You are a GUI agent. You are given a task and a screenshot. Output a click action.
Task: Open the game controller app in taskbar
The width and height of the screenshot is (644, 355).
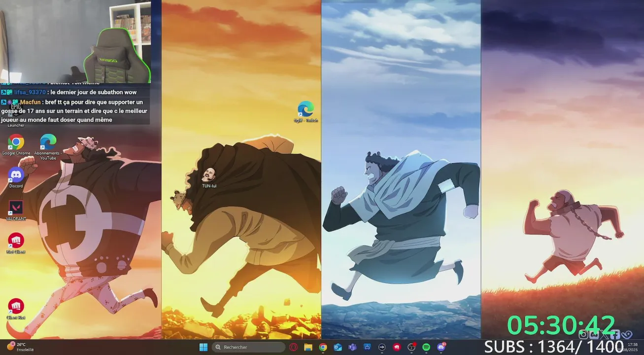[367, 347]
